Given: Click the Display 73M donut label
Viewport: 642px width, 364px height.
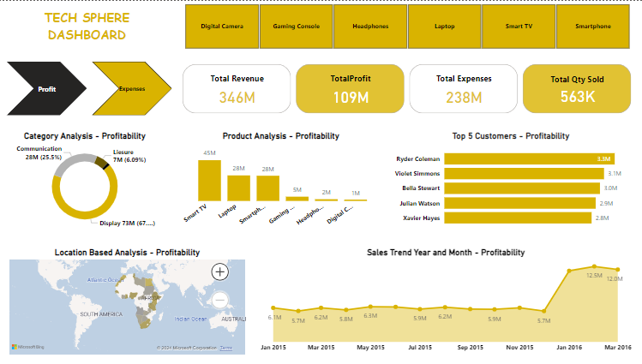Looking at the screenshot, I should [x=128, y=224].
